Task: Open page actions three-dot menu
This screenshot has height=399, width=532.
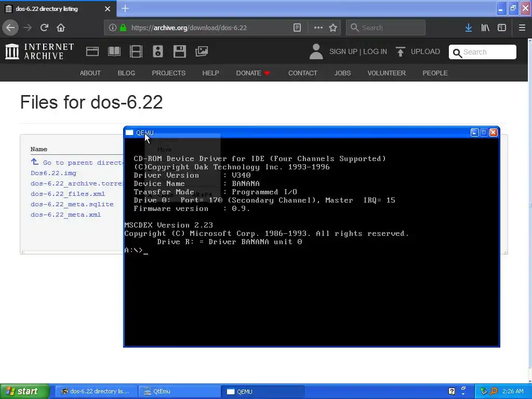Action: [318, 28]
